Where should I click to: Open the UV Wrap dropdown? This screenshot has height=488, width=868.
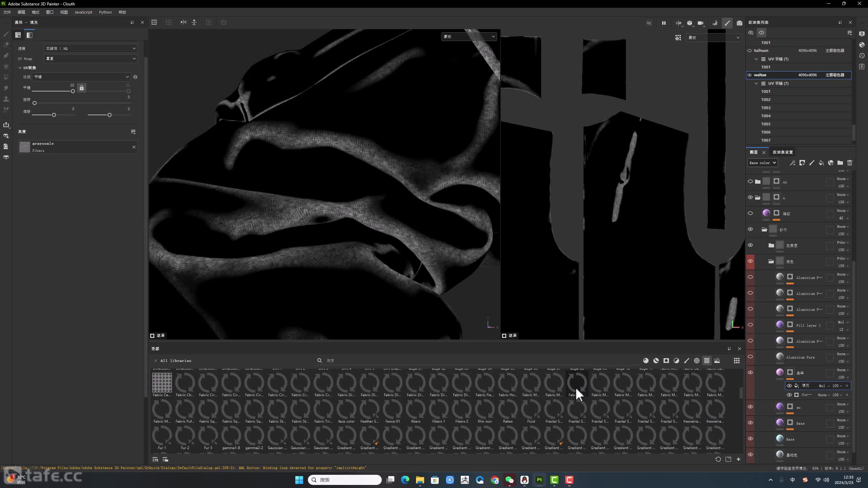[91, 59]
